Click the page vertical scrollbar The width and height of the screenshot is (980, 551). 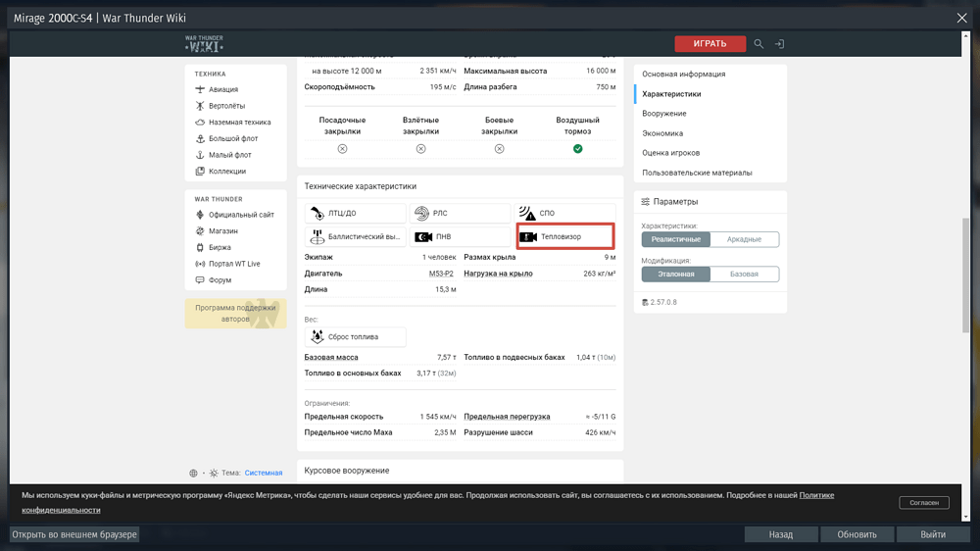pos(965,275)
